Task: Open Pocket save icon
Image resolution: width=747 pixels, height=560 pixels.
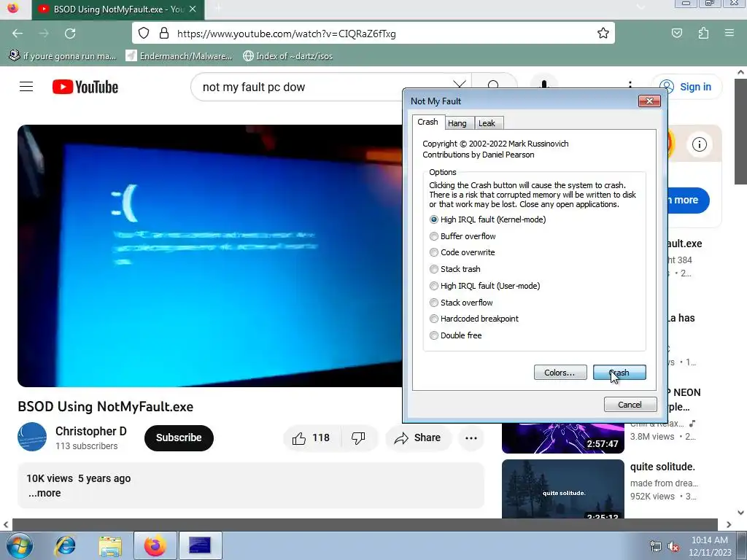Action: pos(677,33)
